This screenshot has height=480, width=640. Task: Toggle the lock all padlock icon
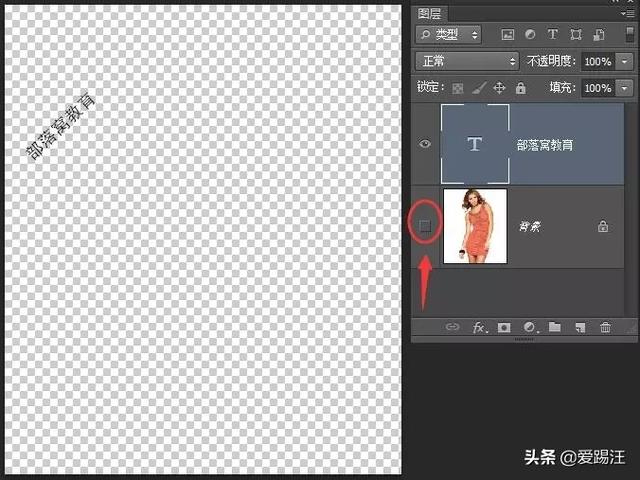coord(520,88)
